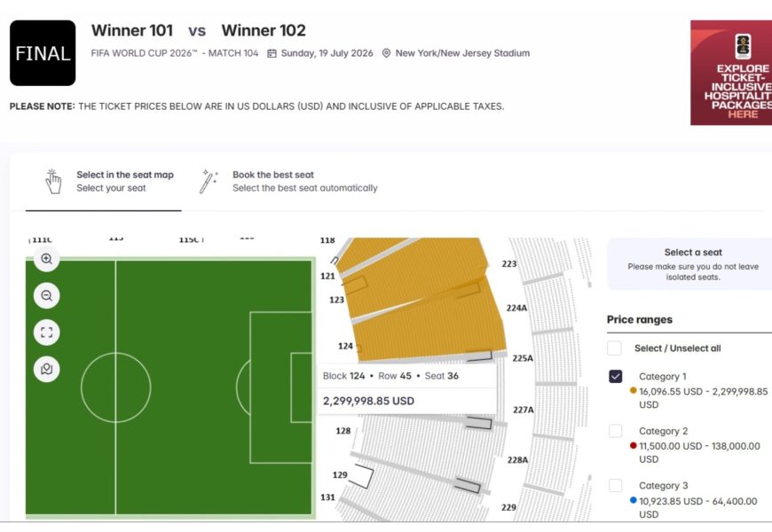Toggle the Select / Unselect all checkbox
The image size is (772, 532).
pyautogui.click(x=615, y=348)
